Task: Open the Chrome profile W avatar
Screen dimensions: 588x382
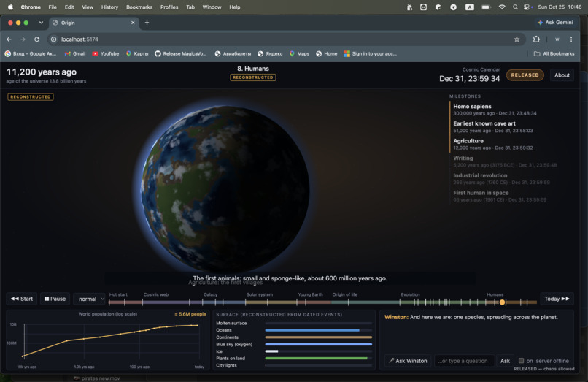Action: [x=557, y=39]
